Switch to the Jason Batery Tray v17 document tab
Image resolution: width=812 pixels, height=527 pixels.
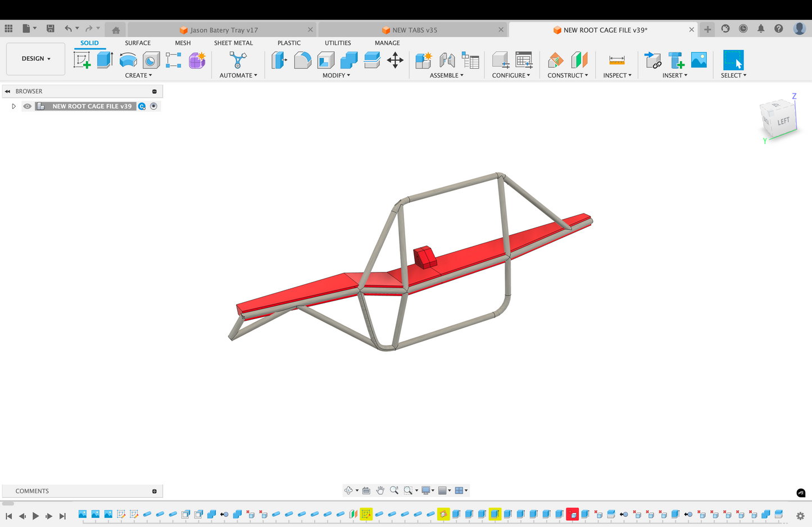[223, 30]
